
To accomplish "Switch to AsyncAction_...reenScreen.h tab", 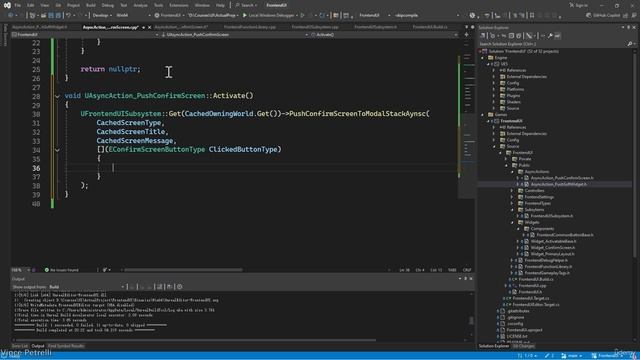I will click(x=181, y=27).
